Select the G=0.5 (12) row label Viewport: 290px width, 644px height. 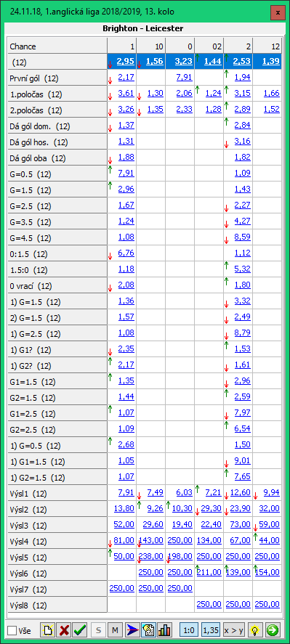pyautogui.click(x=57, y=174)
